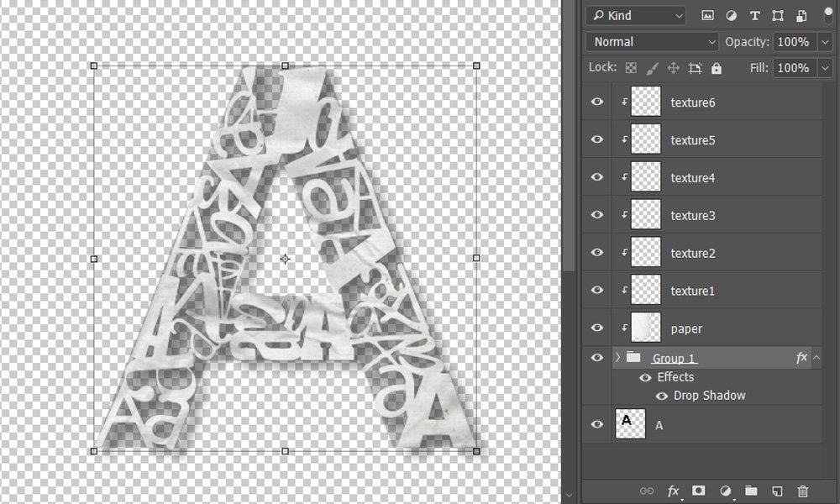Click the bottom-right transform handle
Image resolution: width=840 pixels, height=504 pixels.
click(476, 451)
